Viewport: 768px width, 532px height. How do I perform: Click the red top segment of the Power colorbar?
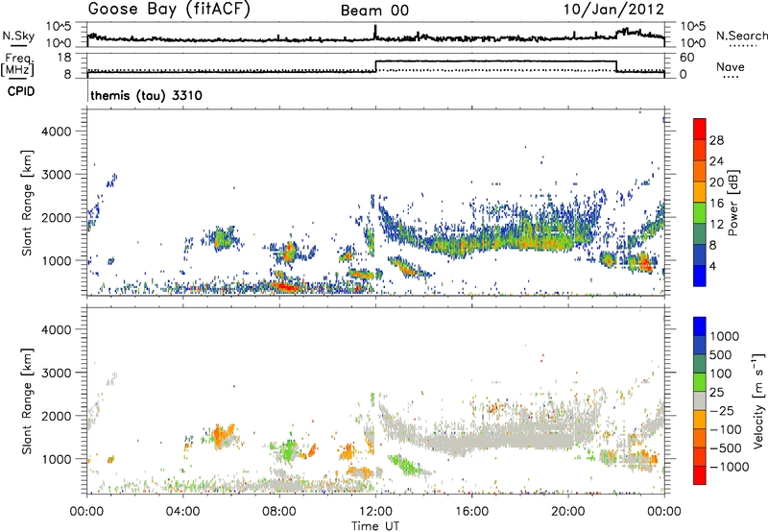point(700,129)
